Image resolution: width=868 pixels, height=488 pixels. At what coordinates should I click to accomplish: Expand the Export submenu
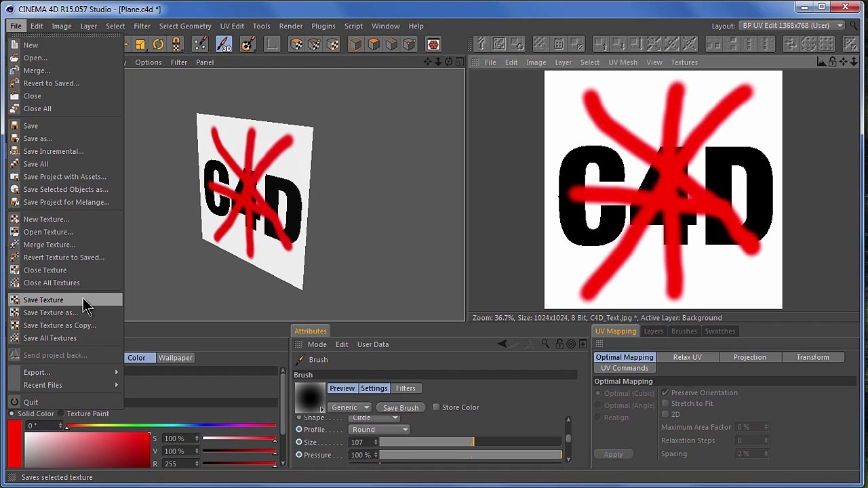coord(66,373)
